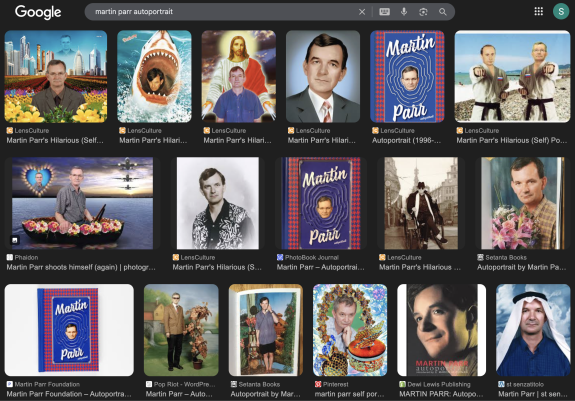Open the Arab headdress portrait thumbnail
Image resolution: width=575 pixels, height=401 pixels.
click(533, 330)
